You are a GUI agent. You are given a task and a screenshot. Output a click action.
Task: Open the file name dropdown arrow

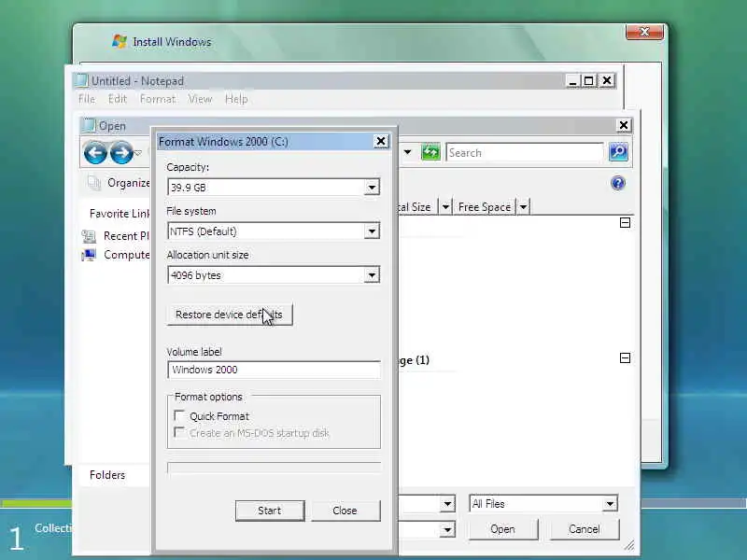pos(447,503)
